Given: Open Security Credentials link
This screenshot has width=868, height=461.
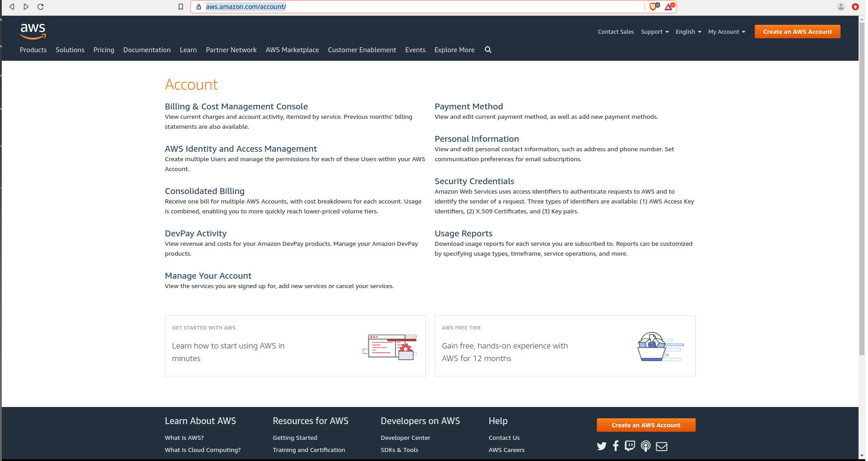Looking at the screenshot, I should point(474,181).
